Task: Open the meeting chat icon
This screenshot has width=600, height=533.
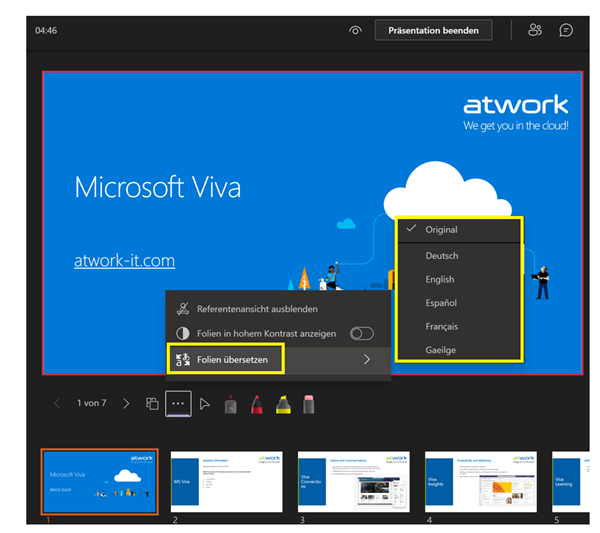Action: tap(566, 30)
